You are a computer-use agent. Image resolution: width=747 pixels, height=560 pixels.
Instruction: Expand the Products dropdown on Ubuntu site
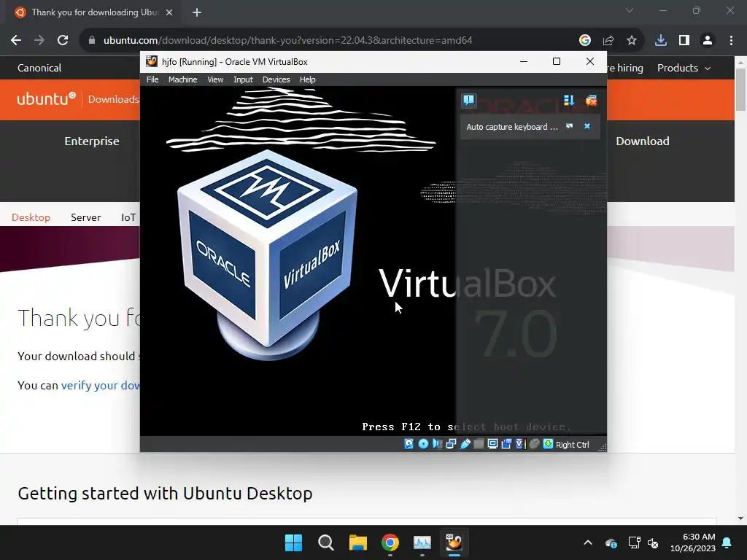click(684, 68)
